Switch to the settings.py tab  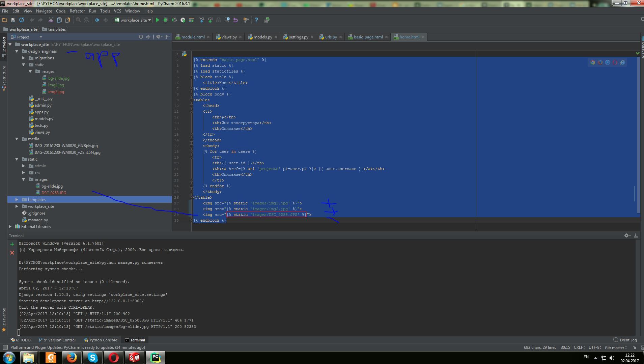tap(298, 37)
